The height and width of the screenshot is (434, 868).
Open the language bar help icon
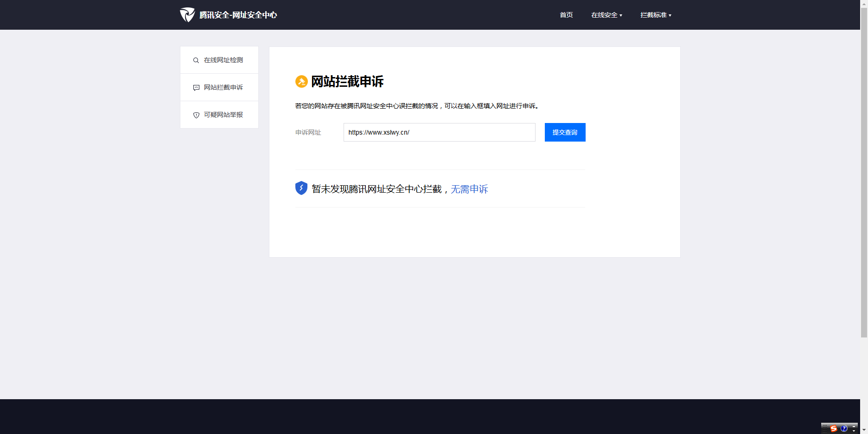tap(844, 428)
